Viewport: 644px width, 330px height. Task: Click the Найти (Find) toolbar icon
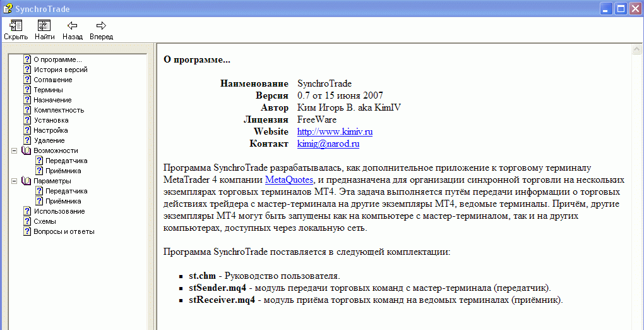[44, 25]
